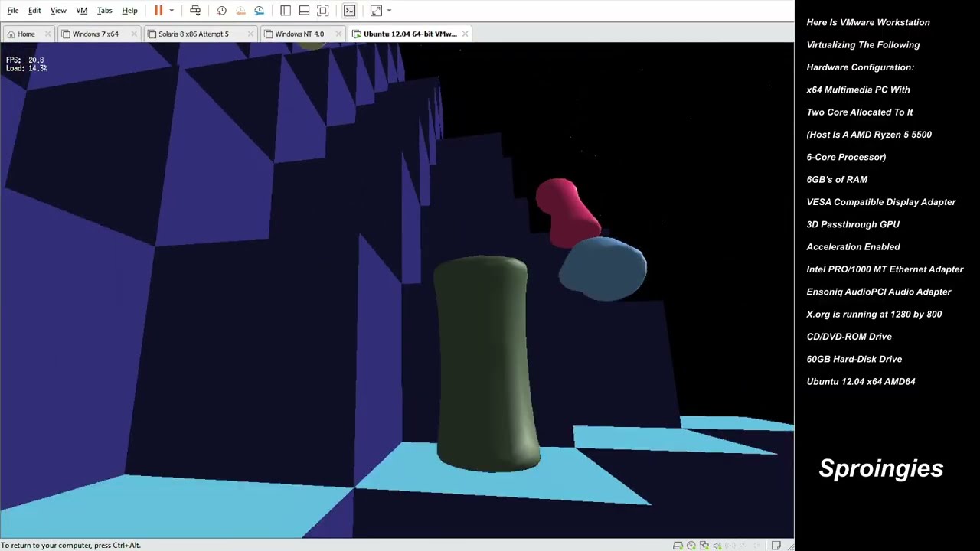Image resolution: width=980 pixels, height=551 pixels.
Task: Revert VM to previous snapshot icon
Action: 240,11
